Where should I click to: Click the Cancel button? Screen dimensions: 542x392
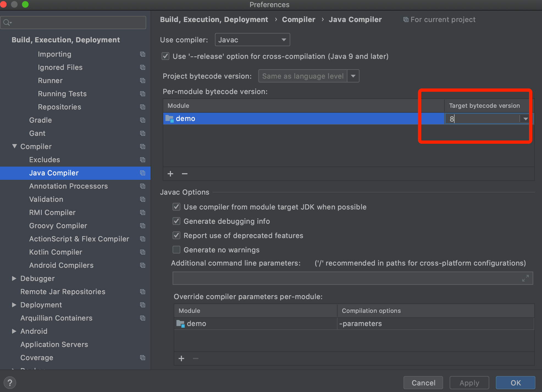point(424,383)
